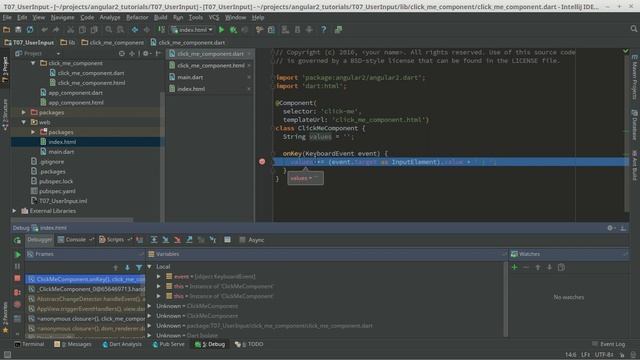Image resolution: width=640 pixels, height=360 pixels.
Task: Open Debug panel settings gear
Action: (x=610, y=228)
